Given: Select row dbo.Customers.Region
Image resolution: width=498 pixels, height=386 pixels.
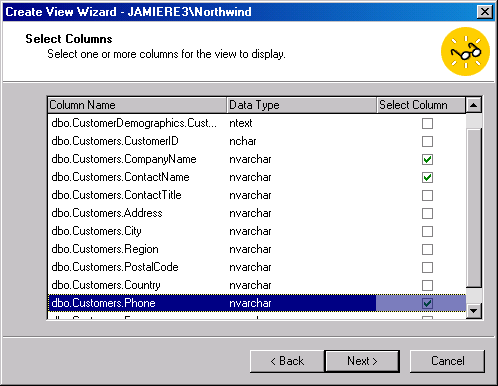Looking at the screenshot, I should pos(257,249).
